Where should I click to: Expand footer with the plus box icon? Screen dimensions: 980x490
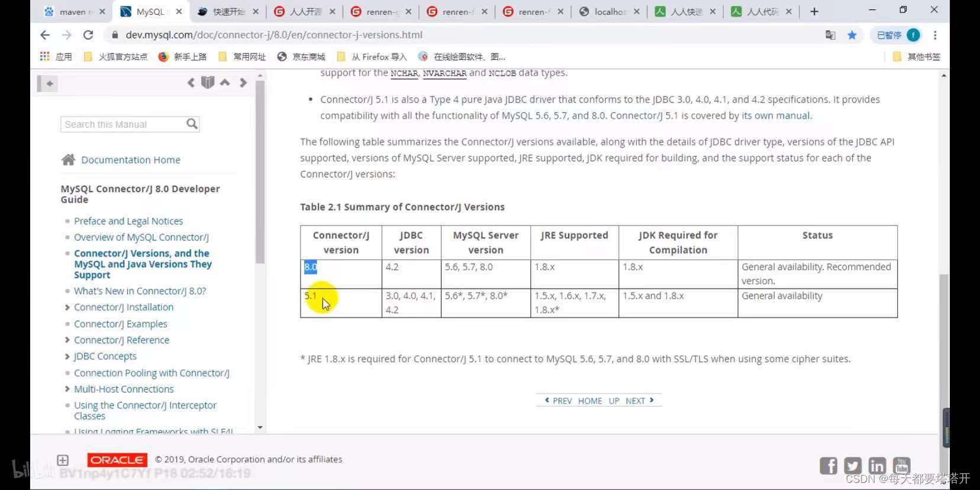(x=63, y=460)
